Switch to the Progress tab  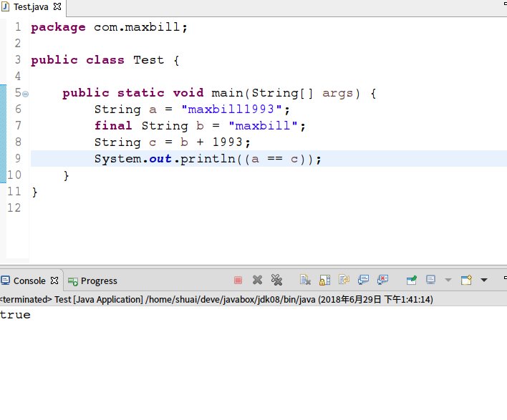click(x=92, y=281)
